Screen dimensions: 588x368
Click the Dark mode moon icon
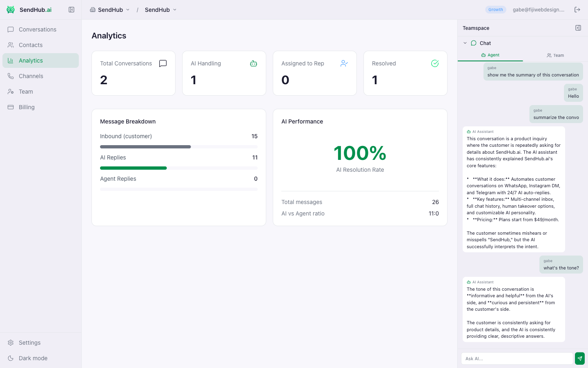pyautogui.click(x=11, y=358)
